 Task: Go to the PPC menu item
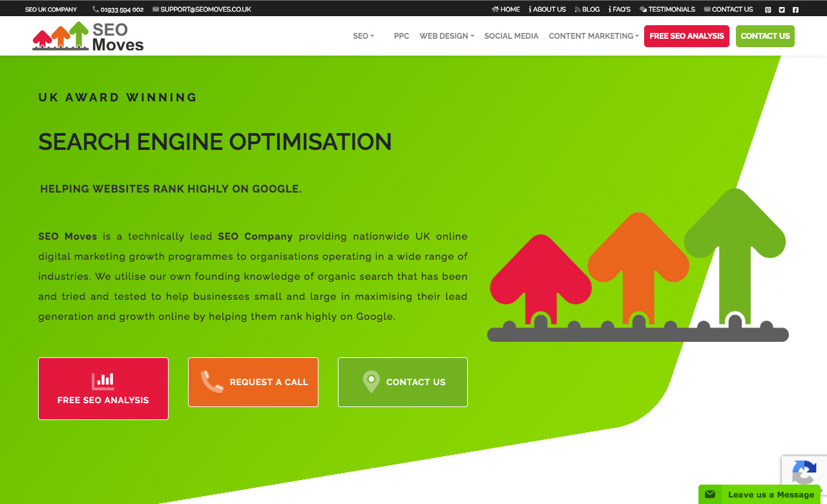pyautogui.click(x=401, y=36)
